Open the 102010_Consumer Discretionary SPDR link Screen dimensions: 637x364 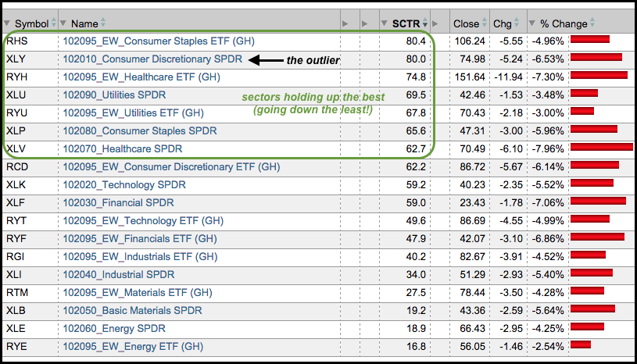click(152, 59)
